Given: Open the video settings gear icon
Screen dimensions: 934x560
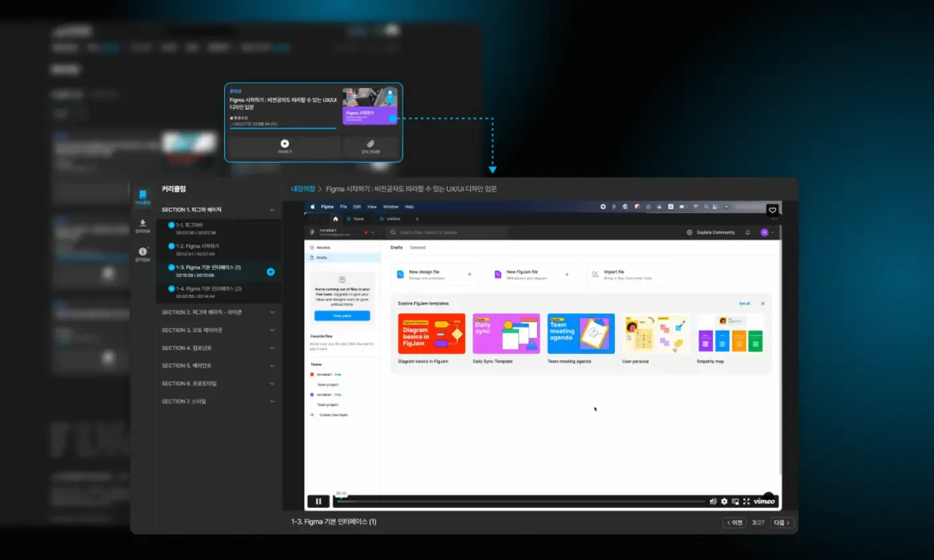Looking at the screenshot, I should click(724, 501).
